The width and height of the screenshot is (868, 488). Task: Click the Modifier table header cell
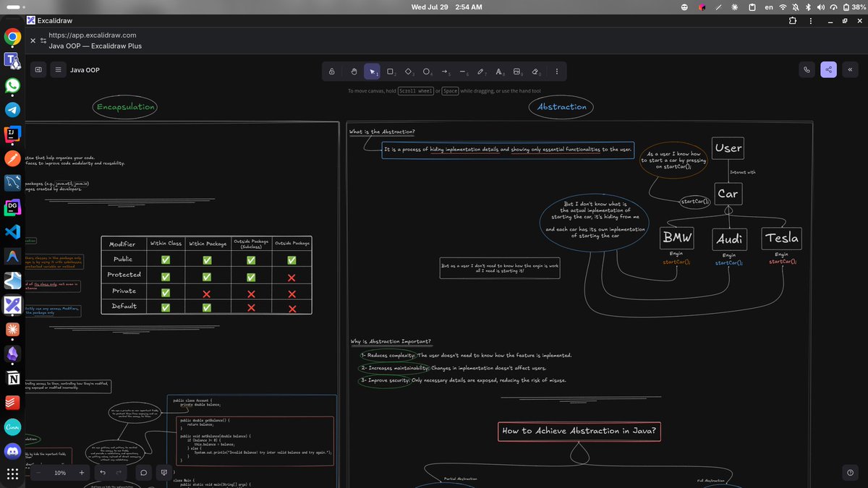pyautogui.click(x=124, y=244)
